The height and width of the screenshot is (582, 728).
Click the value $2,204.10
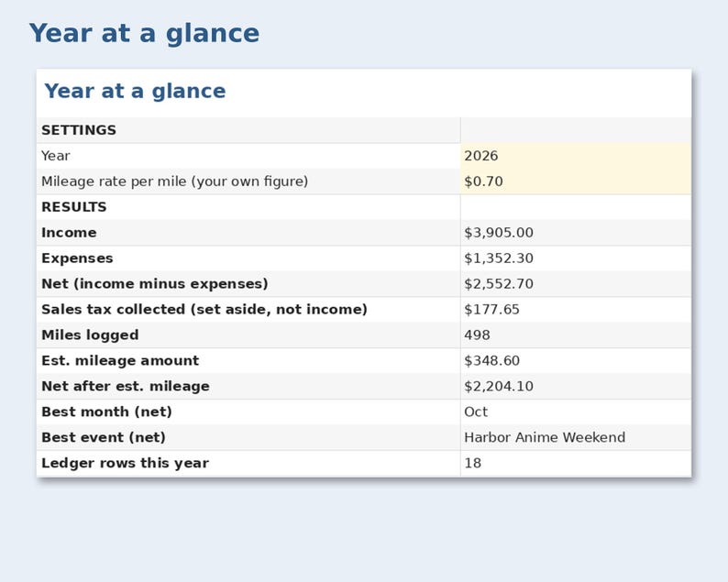tap(499, 386)
